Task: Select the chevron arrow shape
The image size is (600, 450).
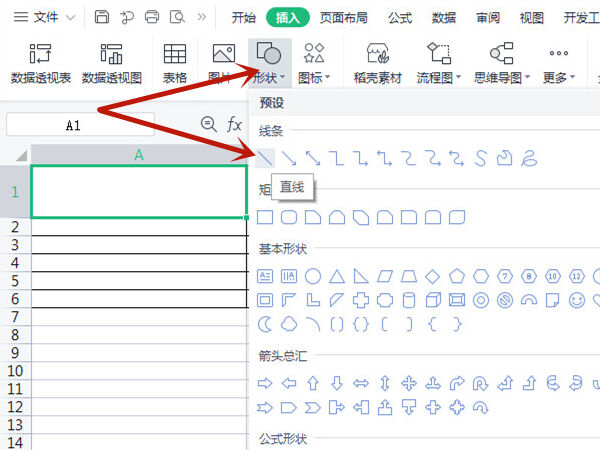Action: pos(313,408)
